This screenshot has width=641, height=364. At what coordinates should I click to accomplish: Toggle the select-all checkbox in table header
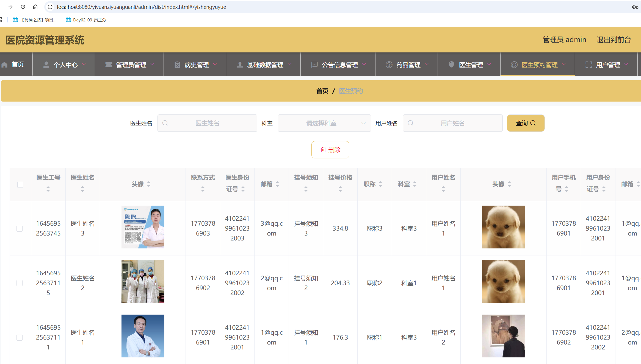pyautogui.click(x=20, y=184)
